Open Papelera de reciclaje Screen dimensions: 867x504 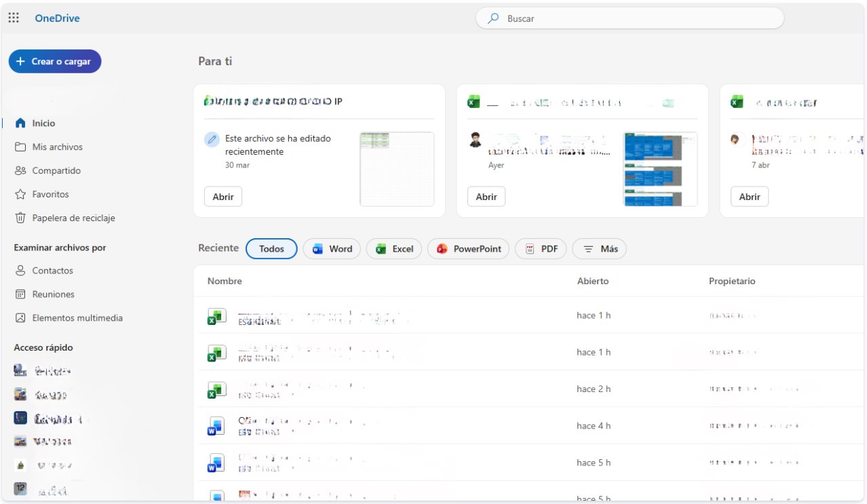[73, 218]
